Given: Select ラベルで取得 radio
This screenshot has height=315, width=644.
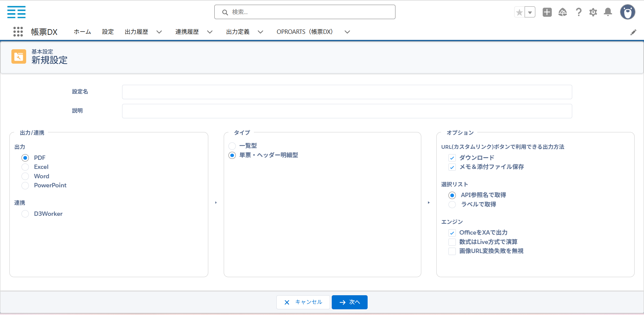Looking at the screenshot, I should click(452, 204).
